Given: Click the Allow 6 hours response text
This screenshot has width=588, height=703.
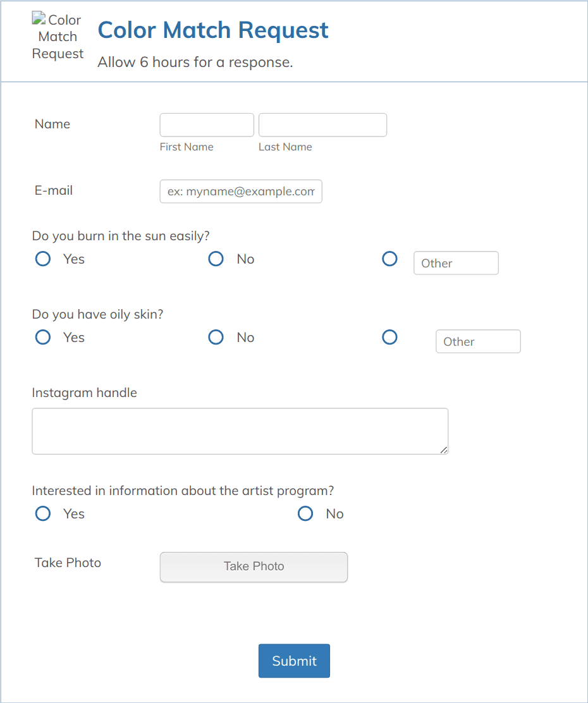Looking at the screenshot, I should (x=196, y=62).
